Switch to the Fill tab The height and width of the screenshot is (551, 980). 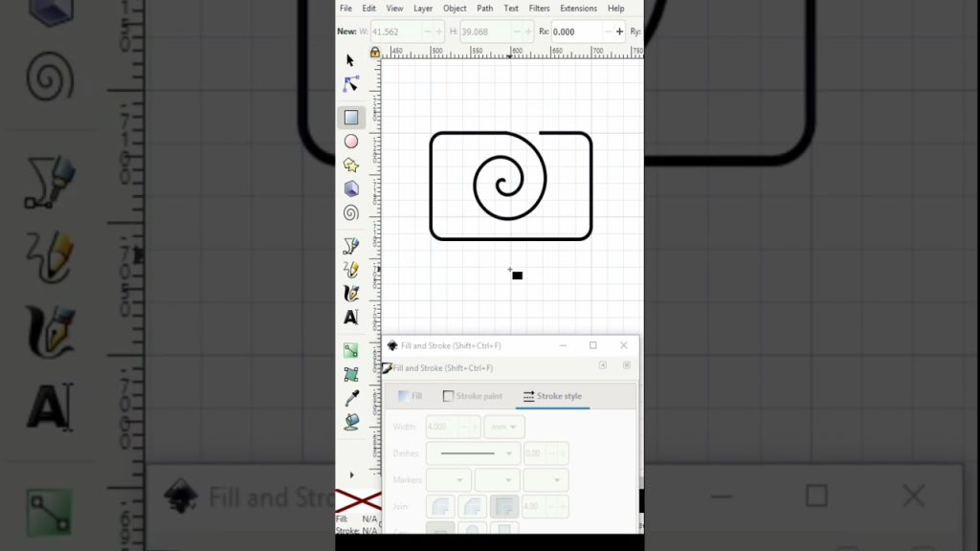point(411,396)
